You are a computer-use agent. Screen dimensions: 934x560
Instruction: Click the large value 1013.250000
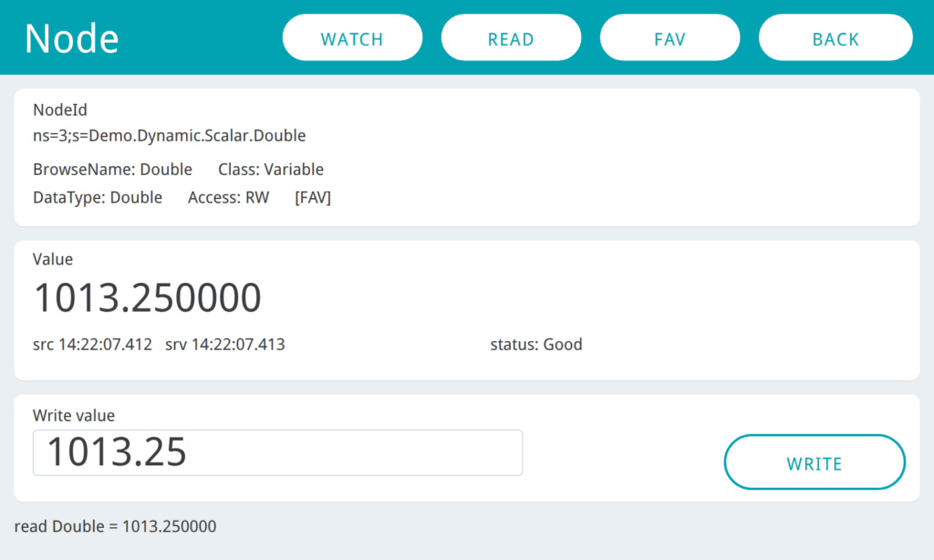coord(147,297)
